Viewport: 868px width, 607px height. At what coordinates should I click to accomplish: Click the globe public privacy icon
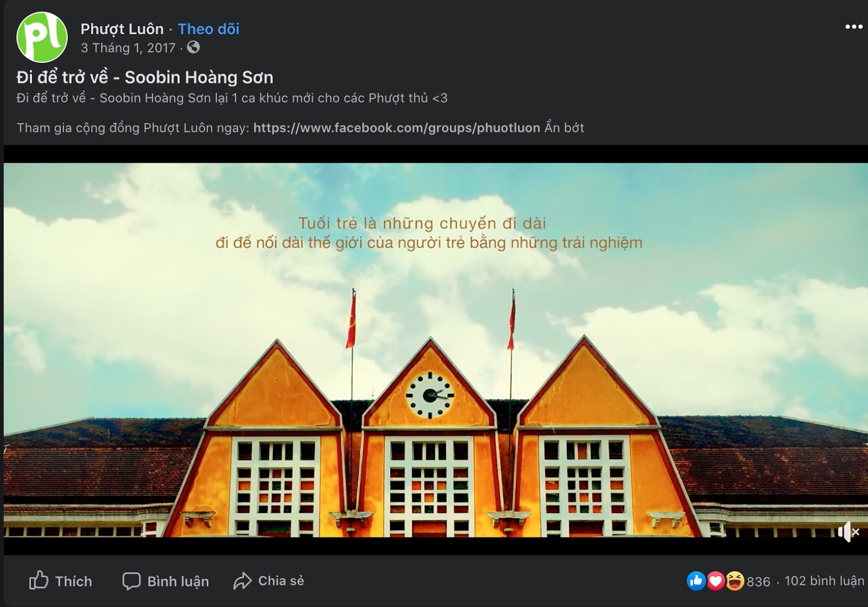193,47
